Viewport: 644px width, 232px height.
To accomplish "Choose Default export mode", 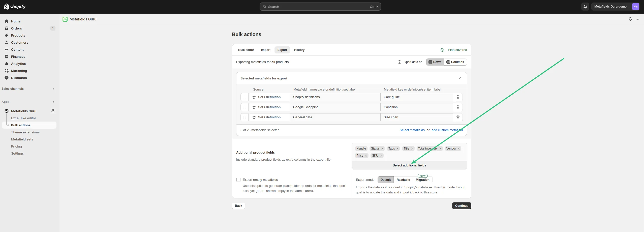I will point(386,180).
